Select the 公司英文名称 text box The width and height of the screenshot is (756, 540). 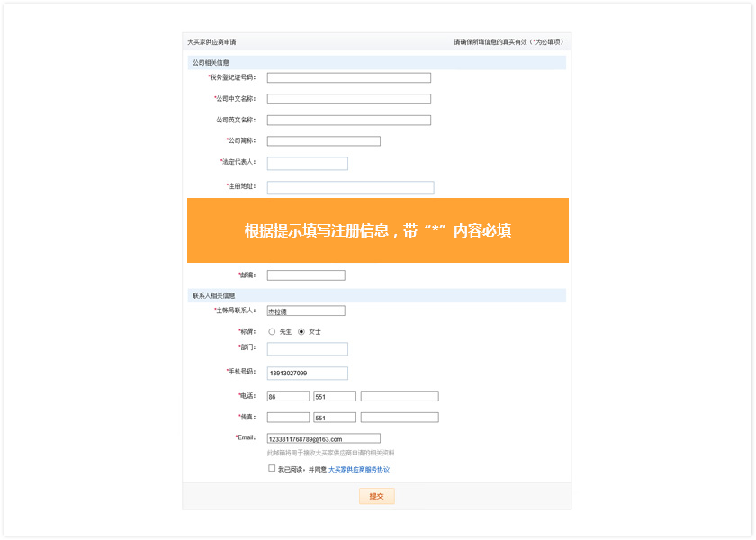(x=348, y=120)
